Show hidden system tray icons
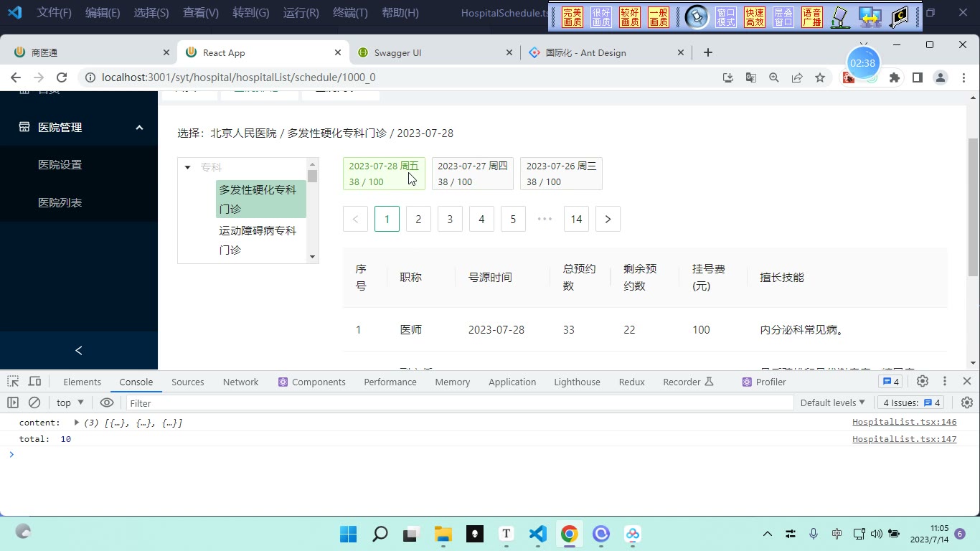Screen dimensions: 980x551 [767, 534]
